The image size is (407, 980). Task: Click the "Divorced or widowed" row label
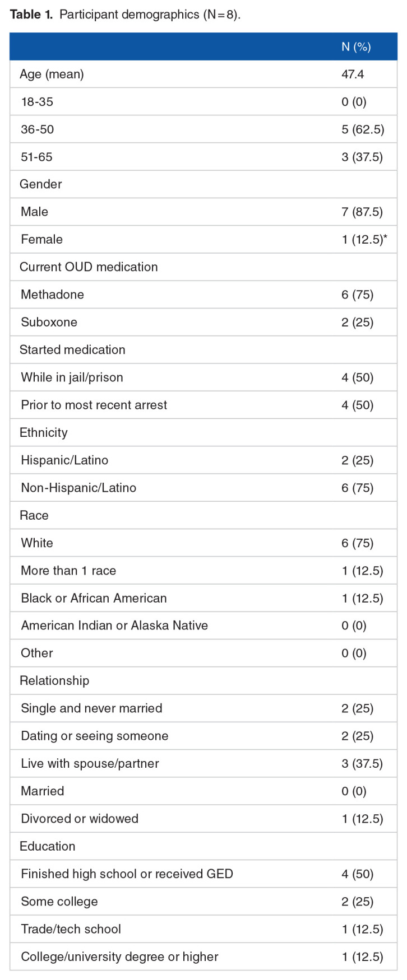(x=79, y=819)
